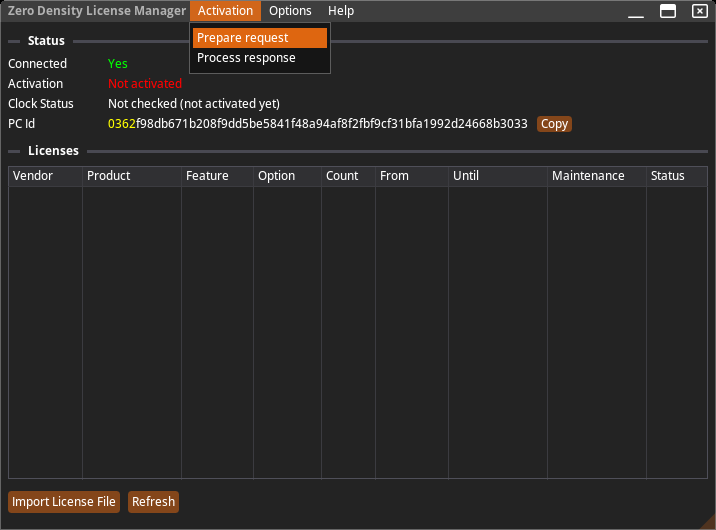Screen dimensions: 716x530
Task: Sort licenses by Product column
Action: pos(131,176)
